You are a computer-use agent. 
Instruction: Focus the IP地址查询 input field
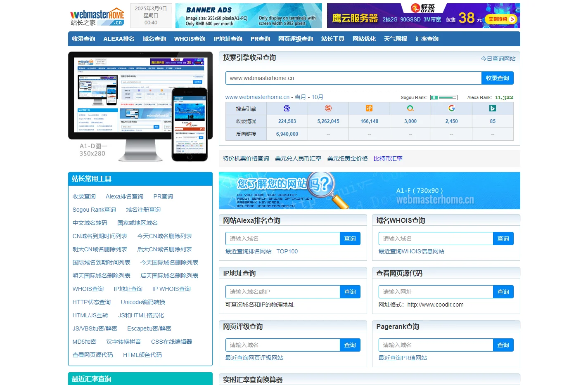click(283, 292)
